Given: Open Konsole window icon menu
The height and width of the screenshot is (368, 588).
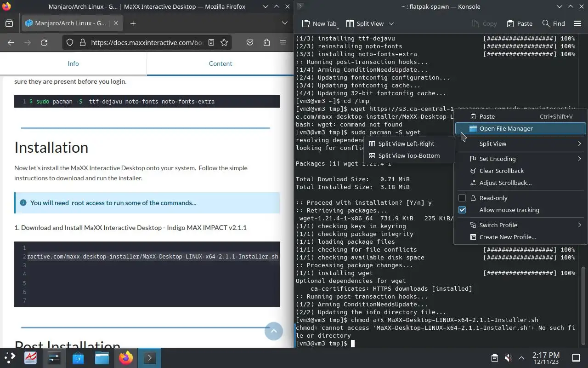Looking at the screenshot, I should pyautogui.click(x=300, y=6).
